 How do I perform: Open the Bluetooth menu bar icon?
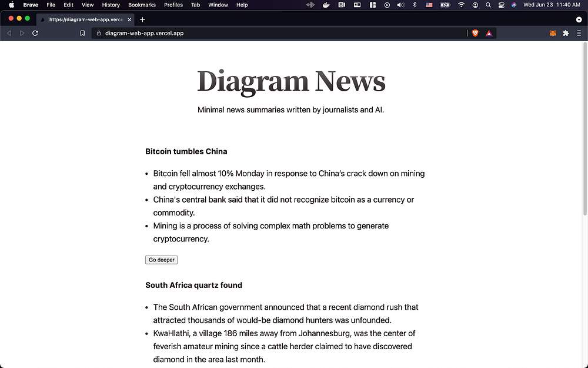(415, 5)
